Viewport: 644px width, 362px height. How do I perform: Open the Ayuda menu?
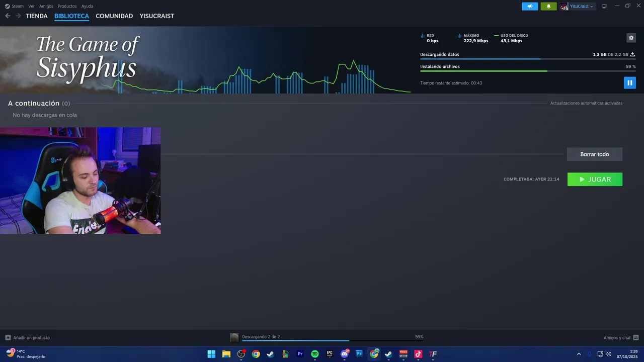(x=87, y=6)
